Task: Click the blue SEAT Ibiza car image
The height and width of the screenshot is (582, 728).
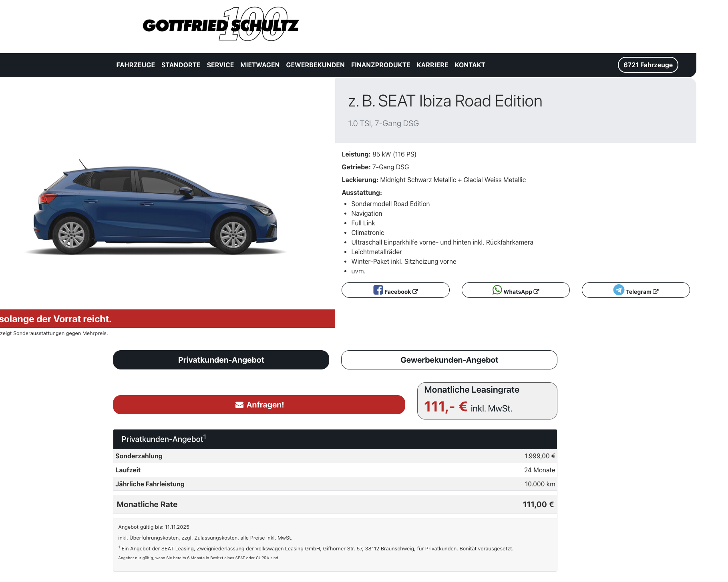Action: [155, 208]
